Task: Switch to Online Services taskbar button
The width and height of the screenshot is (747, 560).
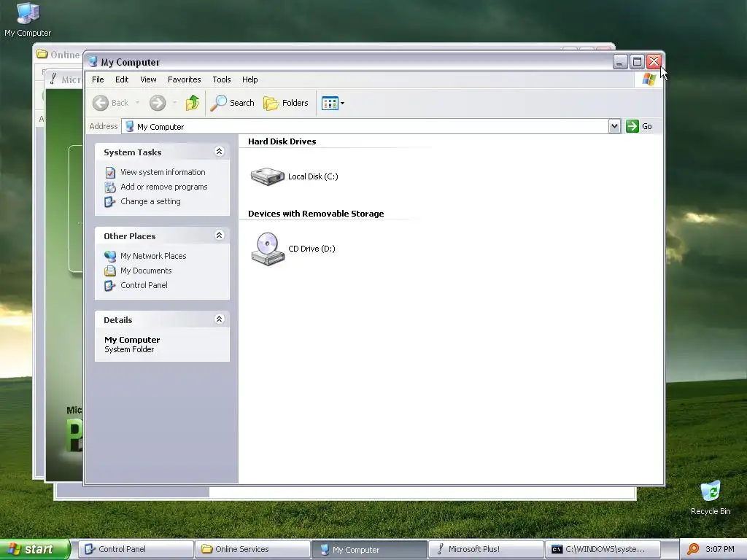Action: click(252, 549)
